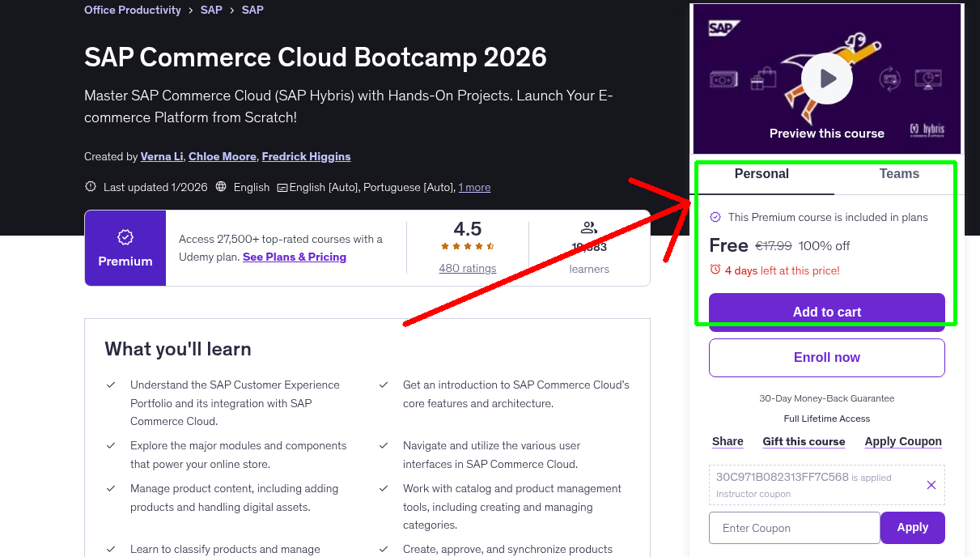Click the Premium badge icon
Image resolution: width=980 pixels, height=557 pixels.
pyautogui.click(x=125, y=237)
